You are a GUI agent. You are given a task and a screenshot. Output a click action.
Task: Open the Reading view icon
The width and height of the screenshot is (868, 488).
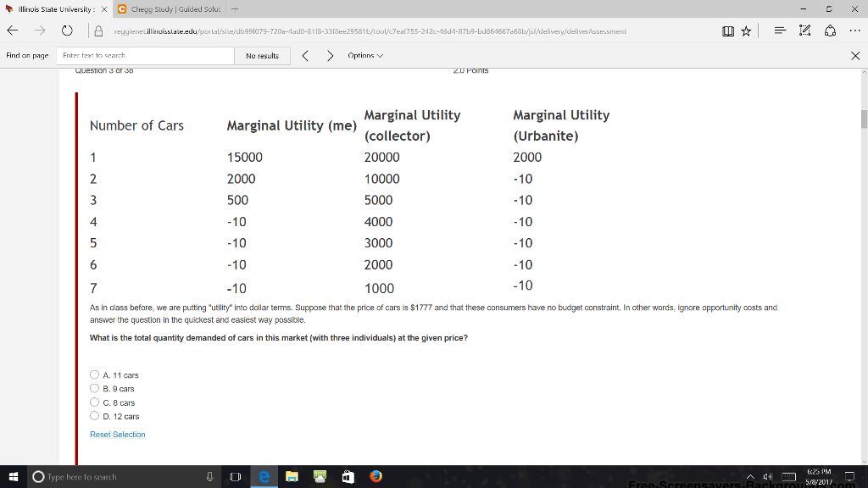(729, 31)
